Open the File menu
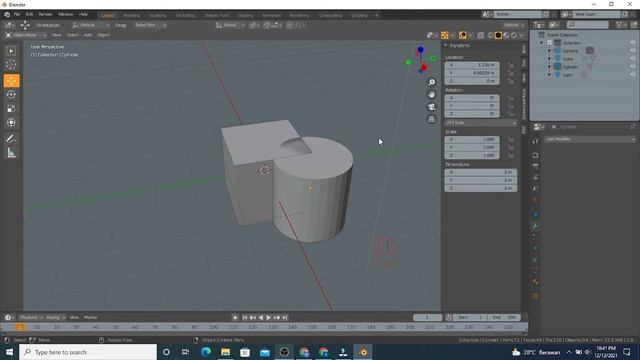This screenshot has width=640, height=360. point(17,14)
